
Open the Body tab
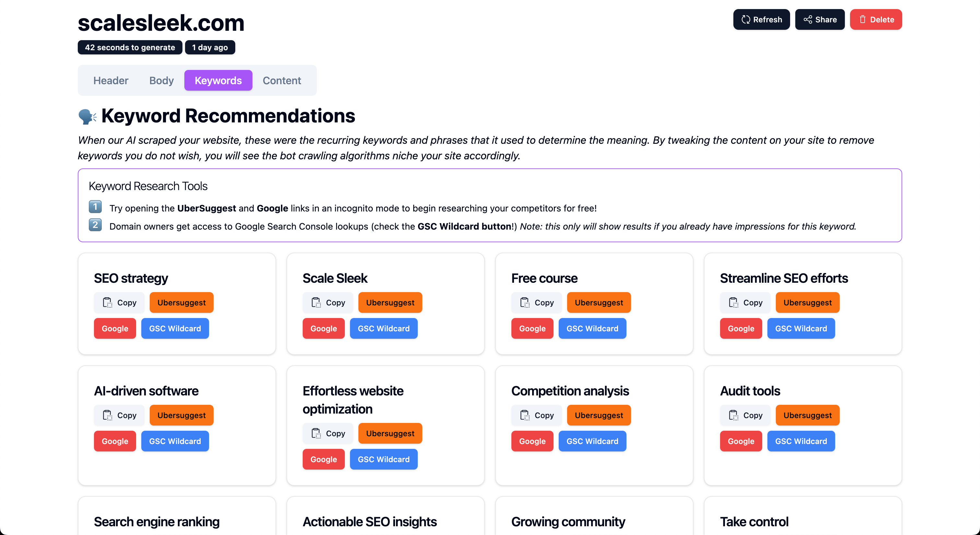161,80
